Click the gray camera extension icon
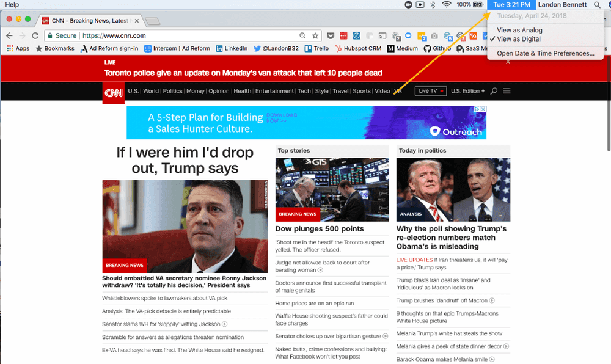Viewport: 611px width, 364px height. coord(434,36)
